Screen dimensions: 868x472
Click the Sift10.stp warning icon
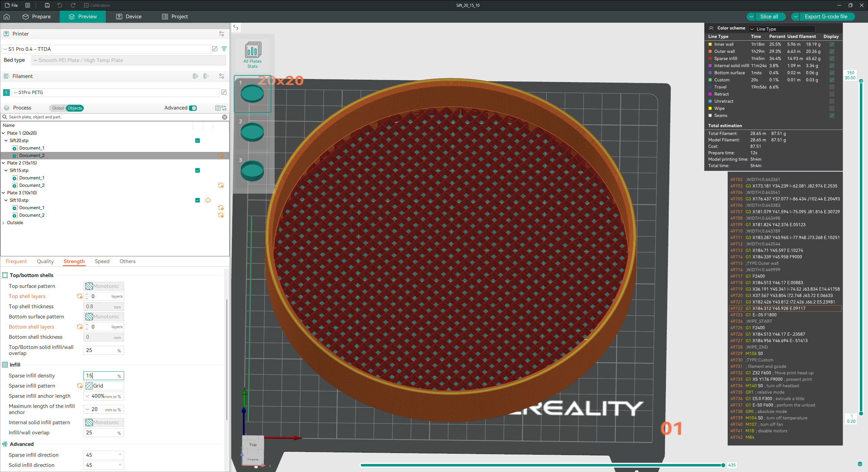208,200
